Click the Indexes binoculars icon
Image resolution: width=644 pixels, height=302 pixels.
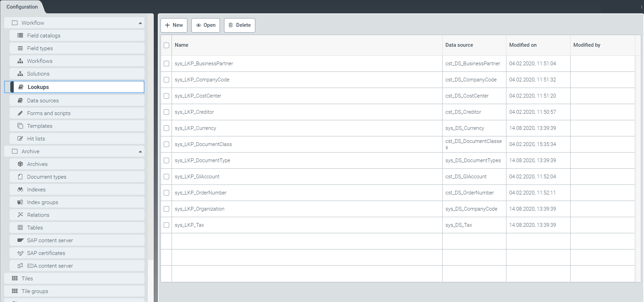point(20,189)
